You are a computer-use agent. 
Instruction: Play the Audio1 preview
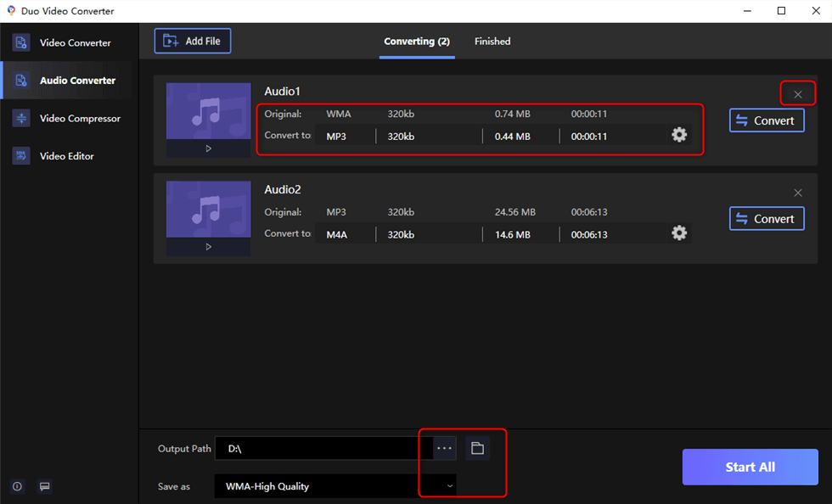coord(209,148)
